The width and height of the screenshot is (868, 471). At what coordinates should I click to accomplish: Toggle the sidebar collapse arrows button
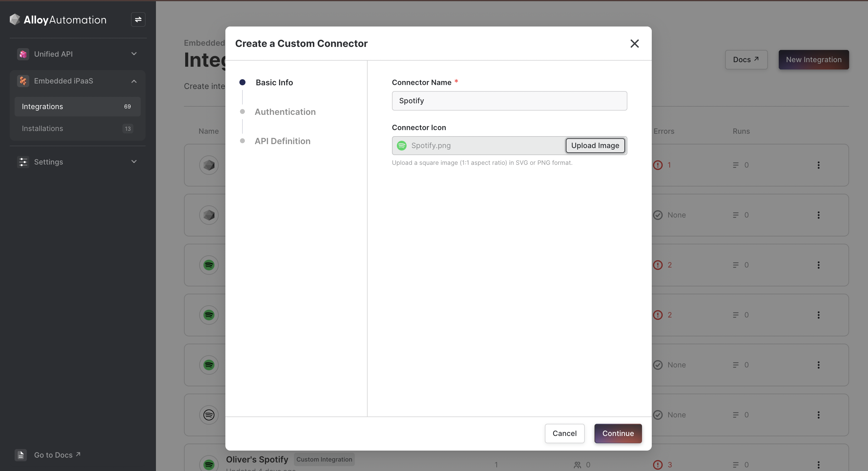(x=138, y=19)
